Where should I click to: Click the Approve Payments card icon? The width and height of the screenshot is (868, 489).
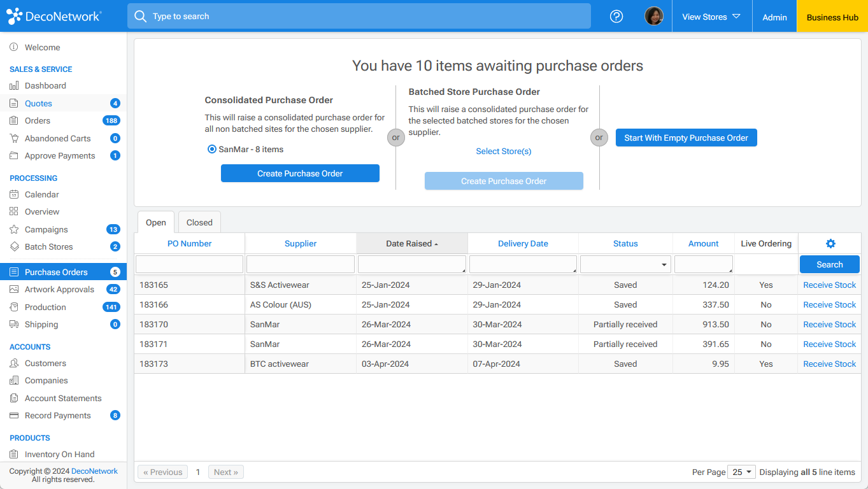(x=14, y=155)
